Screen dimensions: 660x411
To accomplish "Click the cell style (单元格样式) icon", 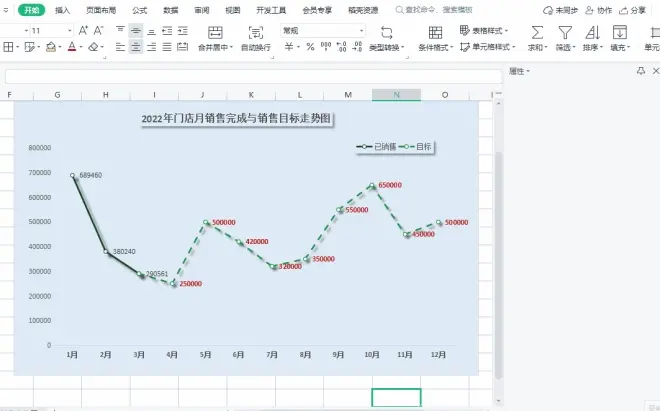I will [464, 47].
